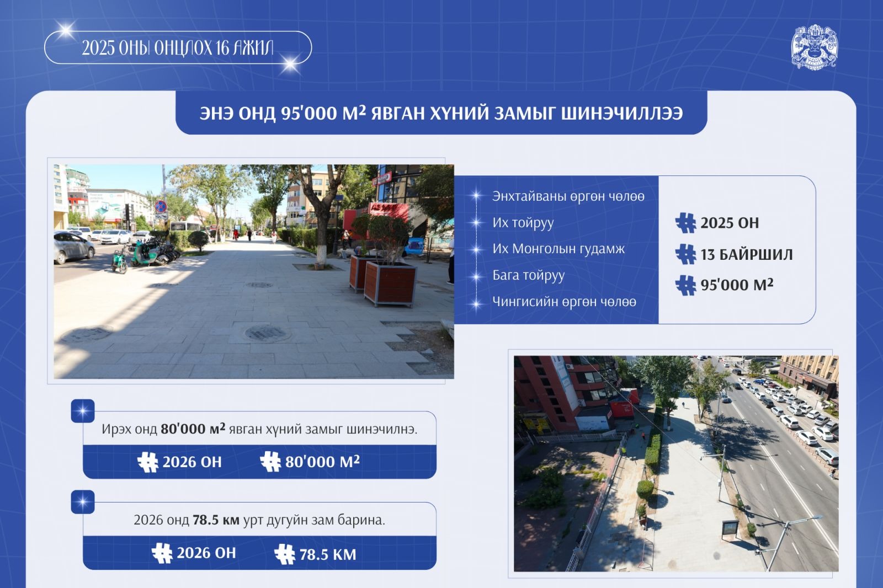Open the aerial street view photo
Viewport: 883px width, 588px height.
point(675,463)
